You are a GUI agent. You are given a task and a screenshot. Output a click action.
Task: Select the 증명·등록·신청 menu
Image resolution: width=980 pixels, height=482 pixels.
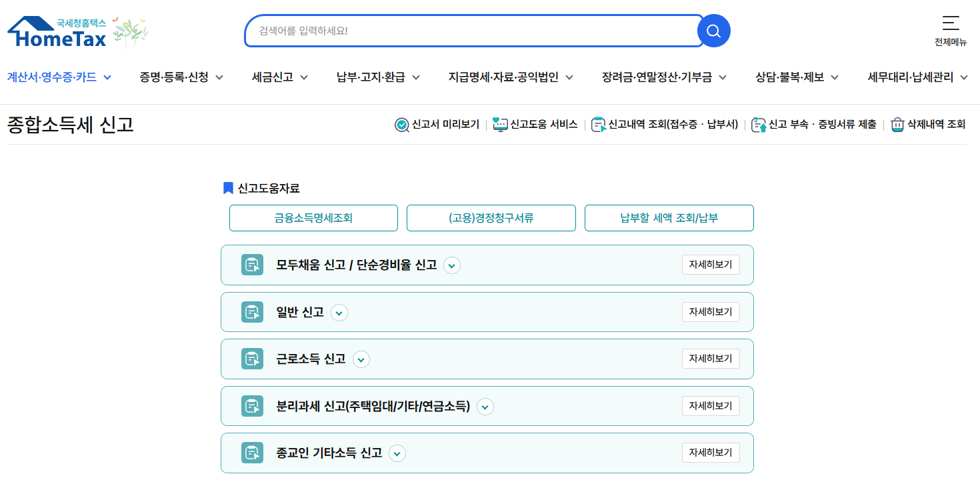click(174, 77)
